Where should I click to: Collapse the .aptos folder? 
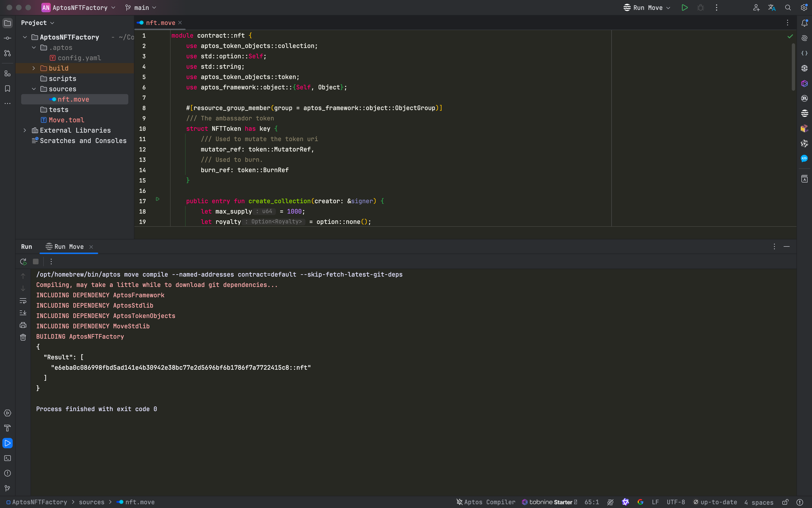tap(34, 48)
